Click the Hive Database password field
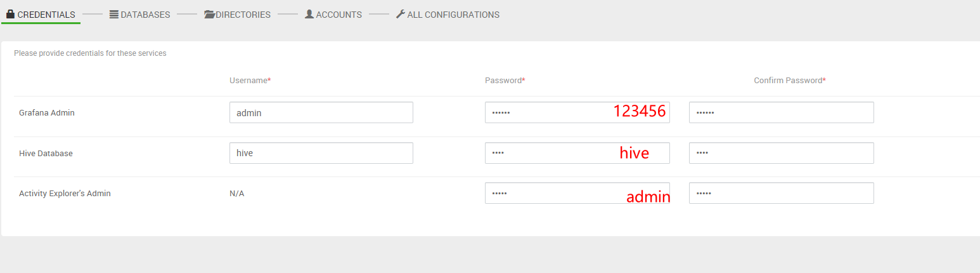Image resolution: width=980 pixels, height=273 pixels. [545, 153]
